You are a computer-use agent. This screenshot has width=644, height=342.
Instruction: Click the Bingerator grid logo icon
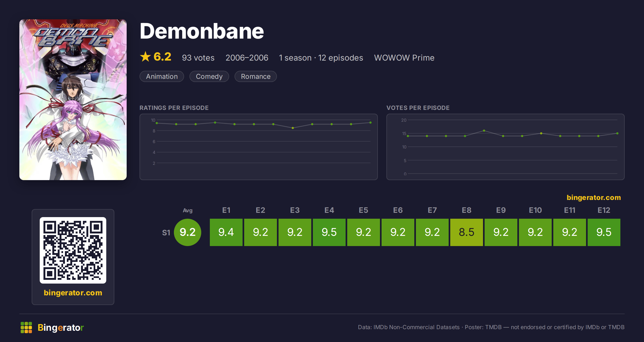[26, 328]
